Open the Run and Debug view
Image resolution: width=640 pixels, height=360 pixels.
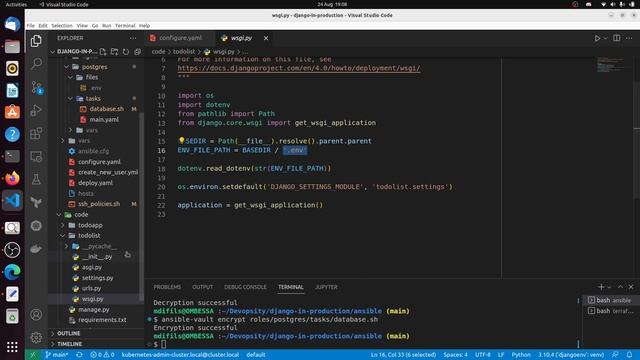36,110
